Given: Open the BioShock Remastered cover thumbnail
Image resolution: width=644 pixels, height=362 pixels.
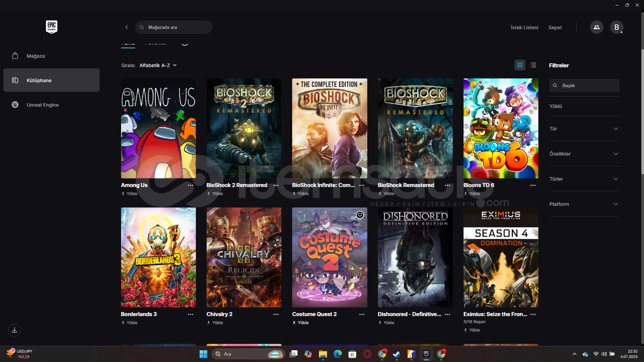Looking at the screenshot, I should pyautogui.click(x=415, y=128).
